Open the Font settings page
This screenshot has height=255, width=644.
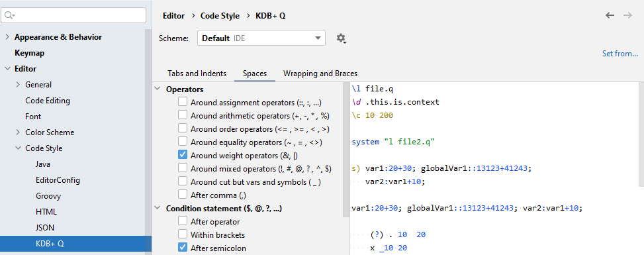point(33,117)
